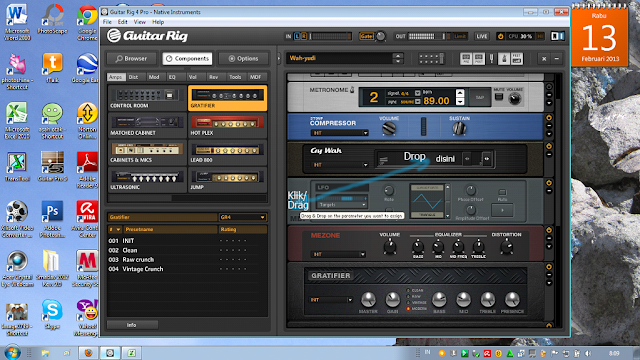Show the metronome in the toolbar
Viewport: 640px width, 360px height.
(x=504, y=59)
